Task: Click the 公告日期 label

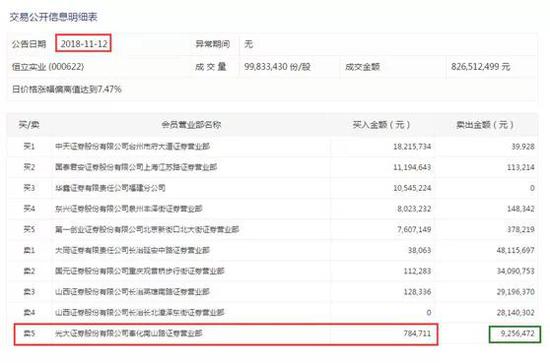Action: 29,44
